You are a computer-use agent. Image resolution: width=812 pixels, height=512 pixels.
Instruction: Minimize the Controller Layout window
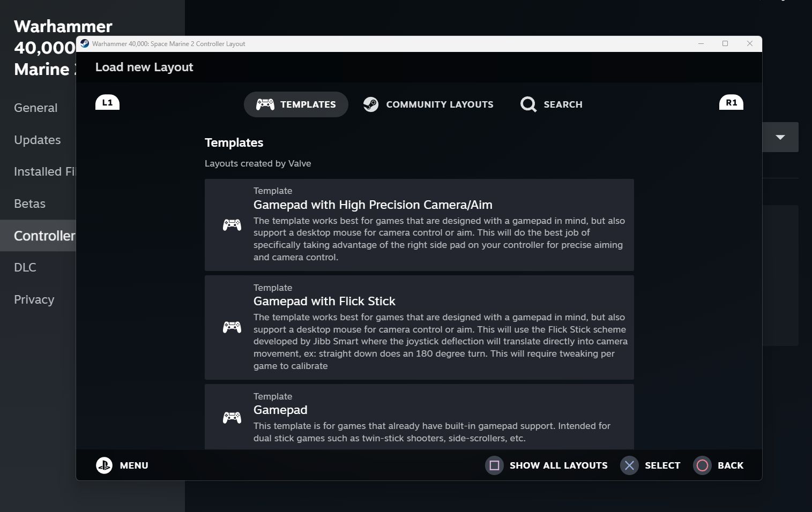click(x=701, y=43)
